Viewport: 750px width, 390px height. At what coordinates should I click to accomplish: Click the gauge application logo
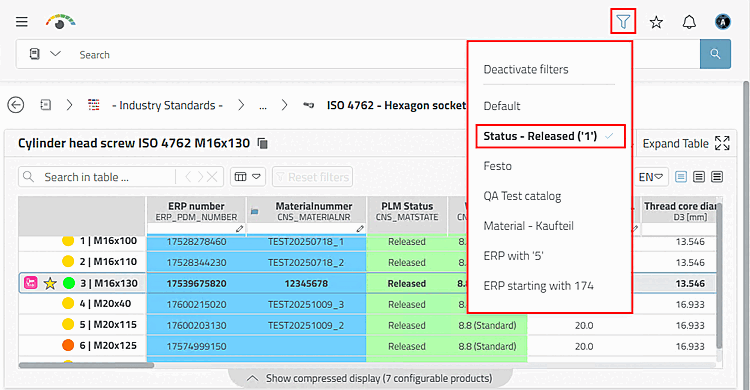click(x=61, y=22)
